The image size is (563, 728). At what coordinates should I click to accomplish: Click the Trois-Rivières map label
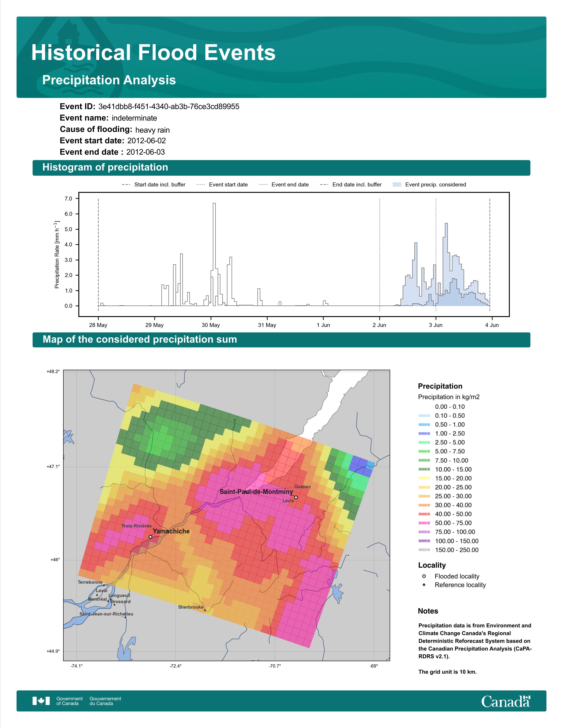point(136,526)
